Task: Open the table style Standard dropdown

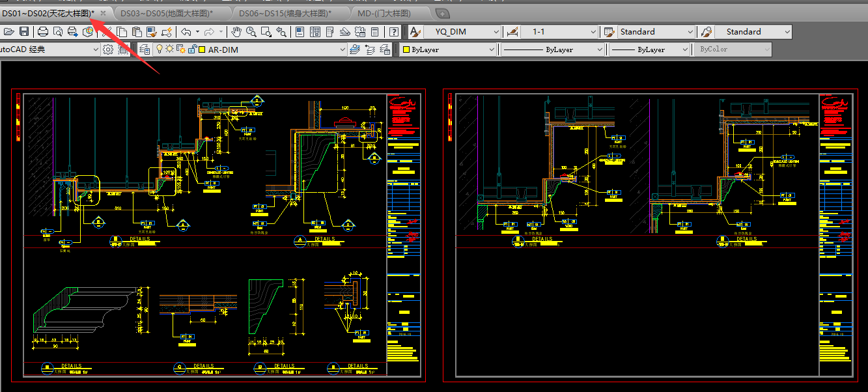Action: point(690,32)
